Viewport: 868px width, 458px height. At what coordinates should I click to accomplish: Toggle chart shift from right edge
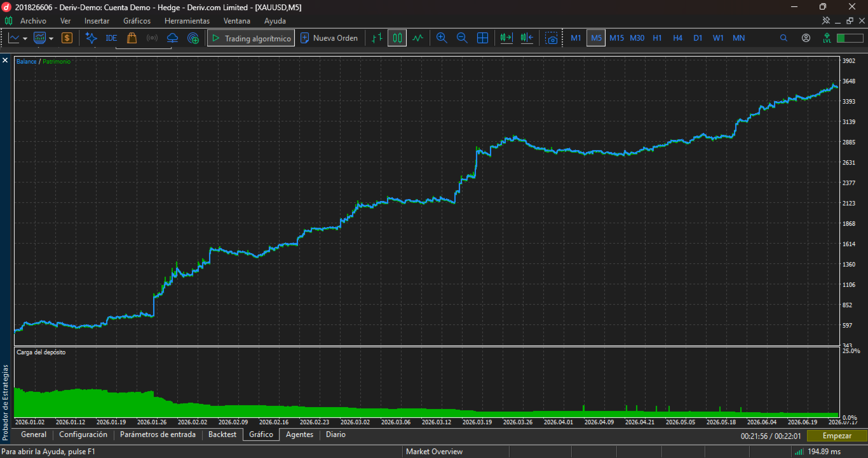click(527, 38)
